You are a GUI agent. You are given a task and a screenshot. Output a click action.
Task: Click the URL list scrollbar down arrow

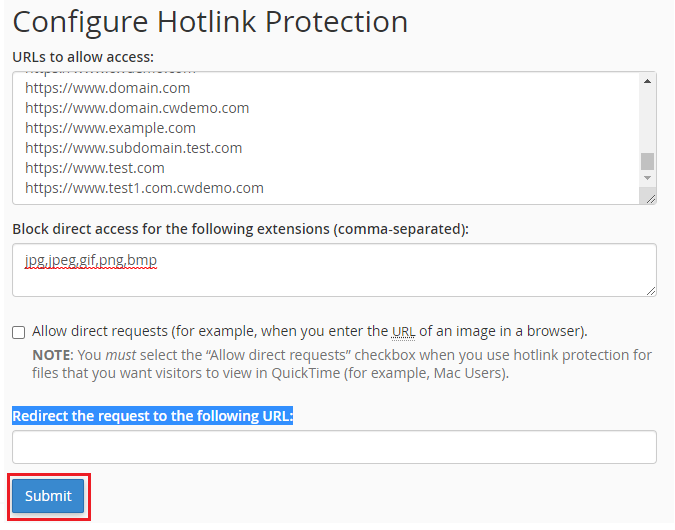click(x=647, y=178)
